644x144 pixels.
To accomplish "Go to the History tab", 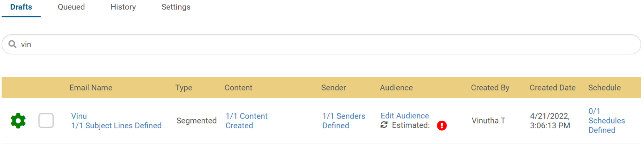I will click(123, 7).
